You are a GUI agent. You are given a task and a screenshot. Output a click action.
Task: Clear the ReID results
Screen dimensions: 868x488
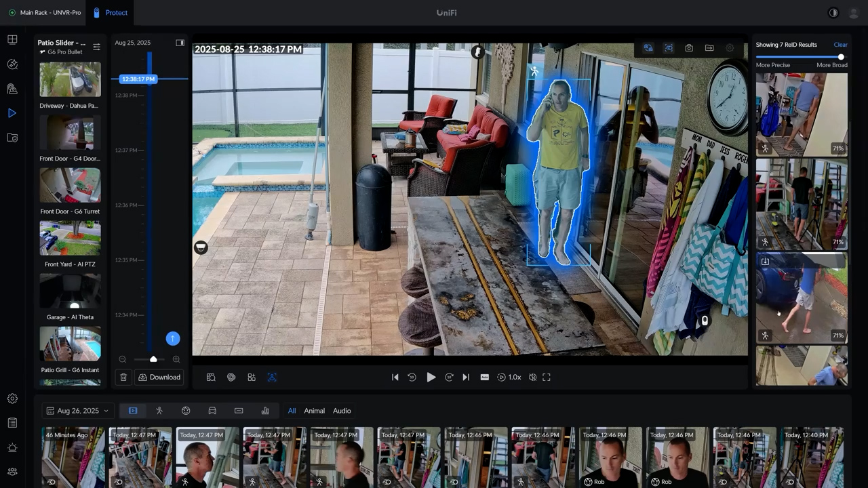point(840,45)
